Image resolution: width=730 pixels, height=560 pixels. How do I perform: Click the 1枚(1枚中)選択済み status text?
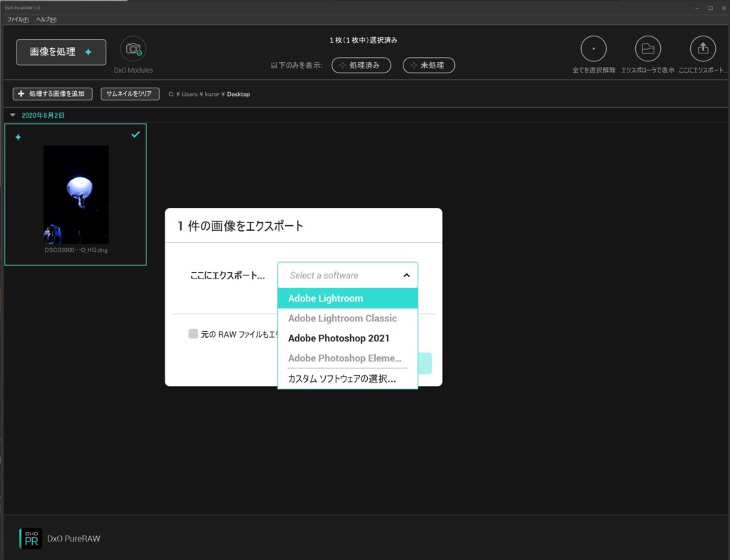(x=363, y=40)
